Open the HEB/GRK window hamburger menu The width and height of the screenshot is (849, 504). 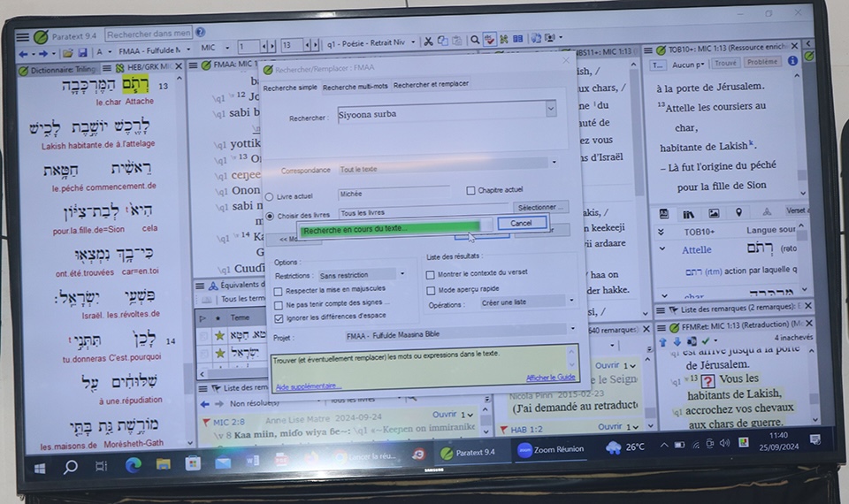pos(107,68)
